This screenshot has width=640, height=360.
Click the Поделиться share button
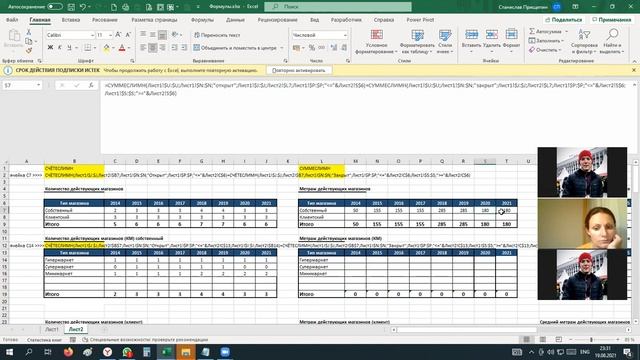564,20
